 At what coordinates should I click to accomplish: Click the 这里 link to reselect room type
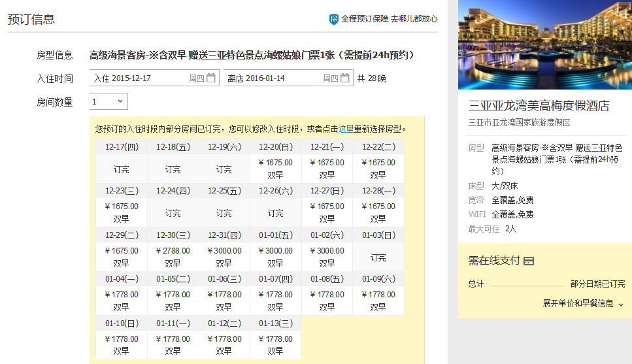[346, 129]
